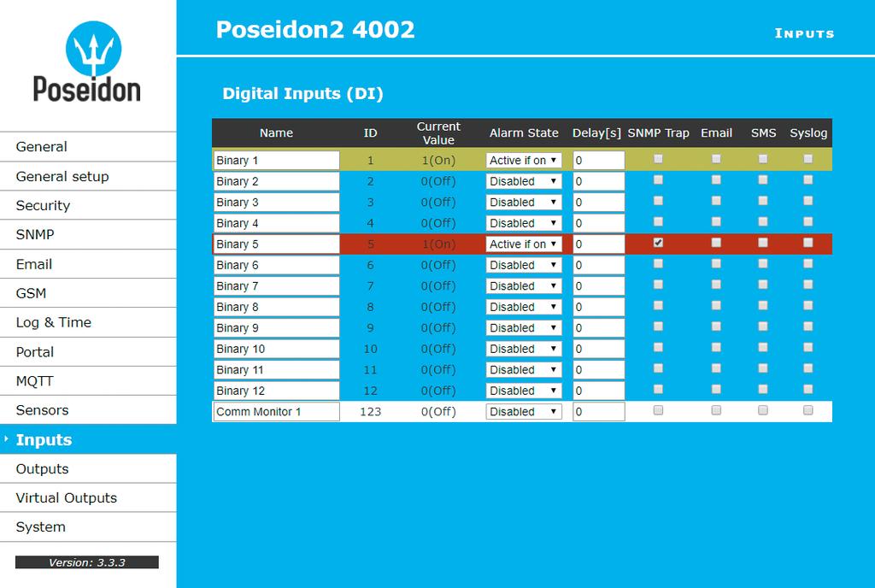The width and height of the screenshot is (875, 588).
Task: Open the GSM settings page
Action: click(88, 293)
